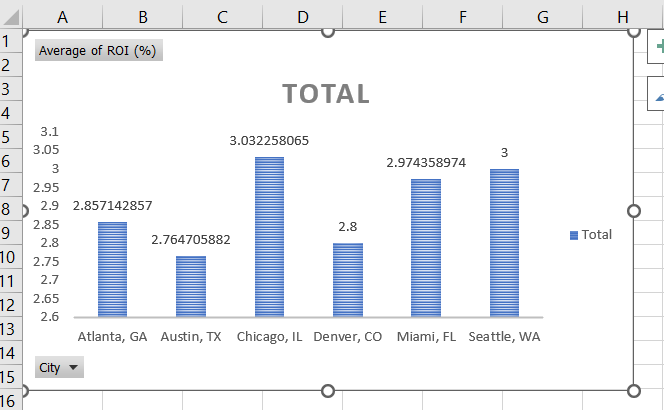Click the bottom-right chart resize handle
The width and height of the screenshot is (664, 410).
click(632, 389)
